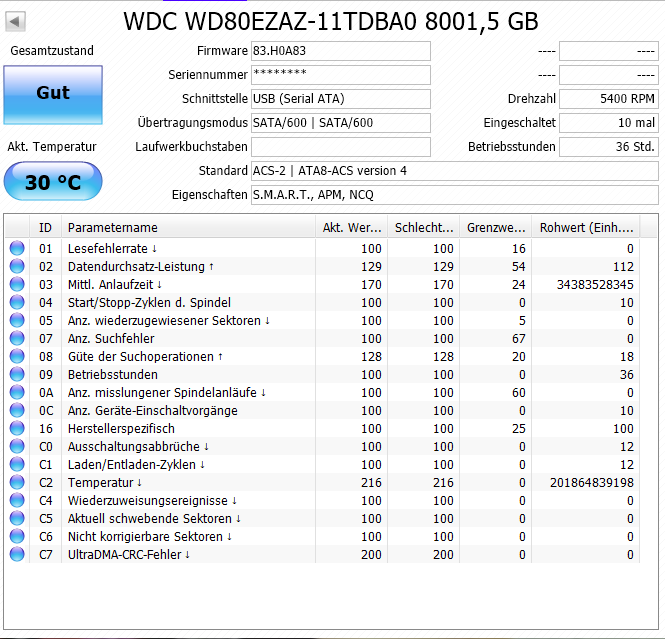Select status orb for Geräte-Einschaltvorgänge row
Image resolution: width=665 pixels, height=639 pixels.
tap(17, 410)
